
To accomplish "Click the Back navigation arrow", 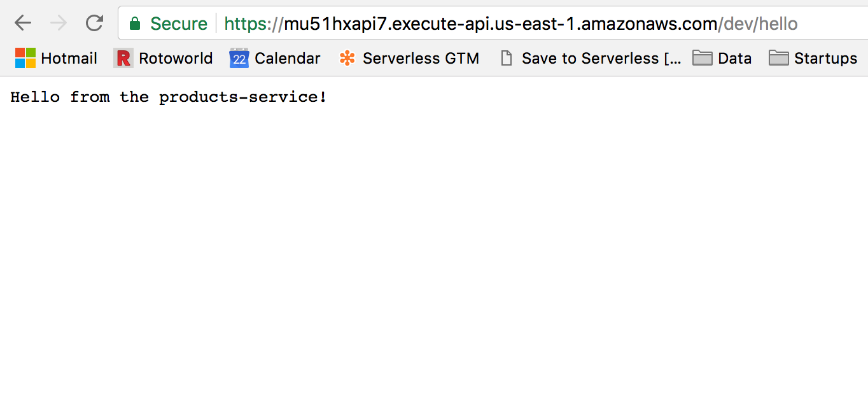I will pos(23,23).
